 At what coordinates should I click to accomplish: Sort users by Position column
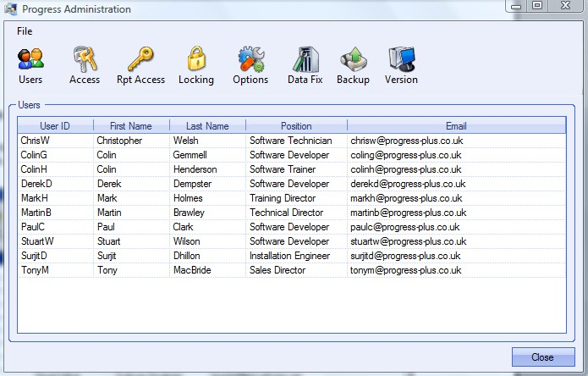click(x=296, y=126)
